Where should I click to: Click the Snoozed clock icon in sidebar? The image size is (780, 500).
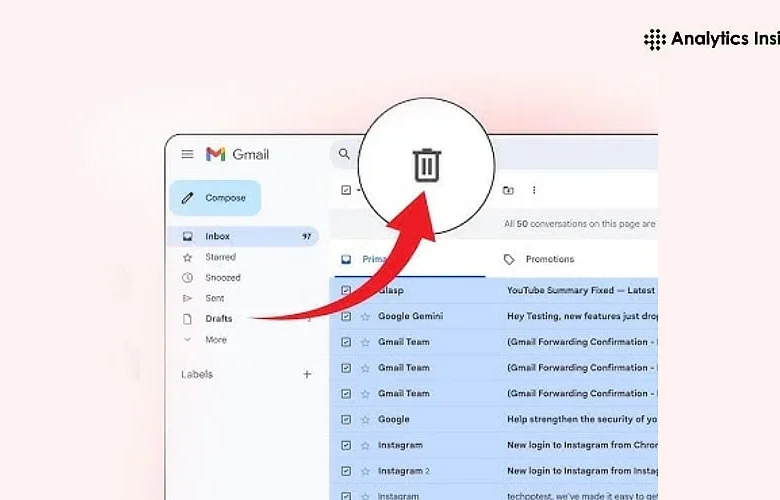188,278
